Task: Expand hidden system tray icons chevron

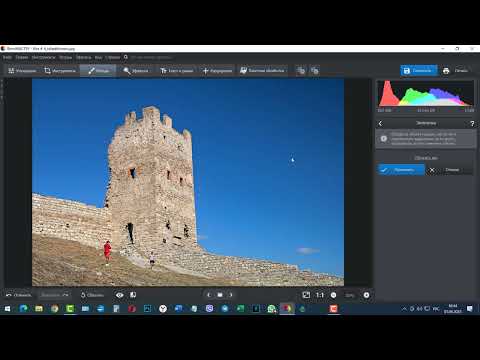Action: click(404, 309)
